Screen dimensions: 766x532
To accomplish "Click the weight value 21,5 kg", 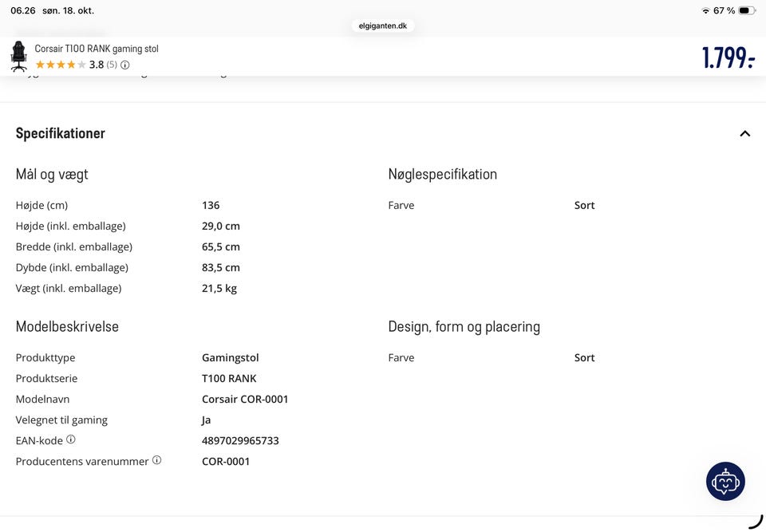I will (219, 288).
